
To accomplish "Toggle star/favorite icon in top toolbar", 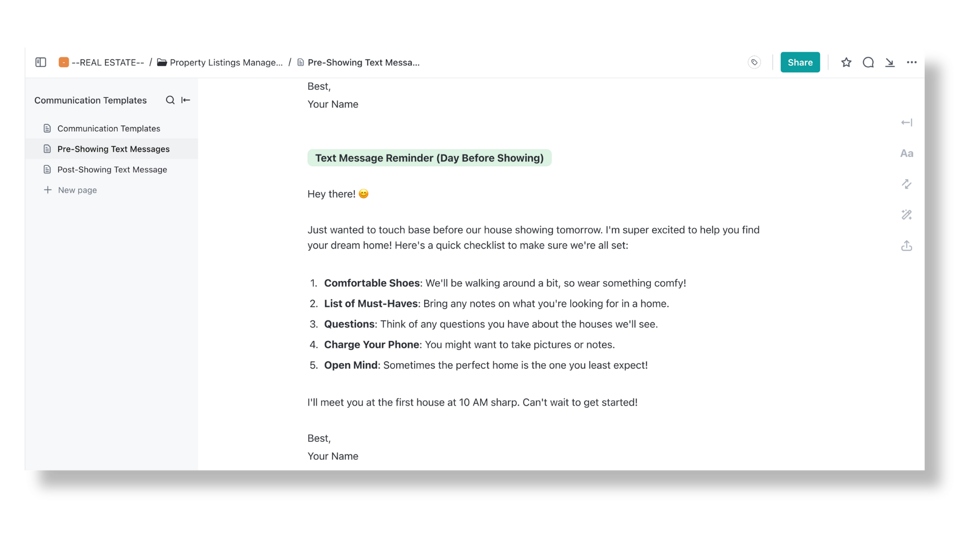I will tap(845, 62).
